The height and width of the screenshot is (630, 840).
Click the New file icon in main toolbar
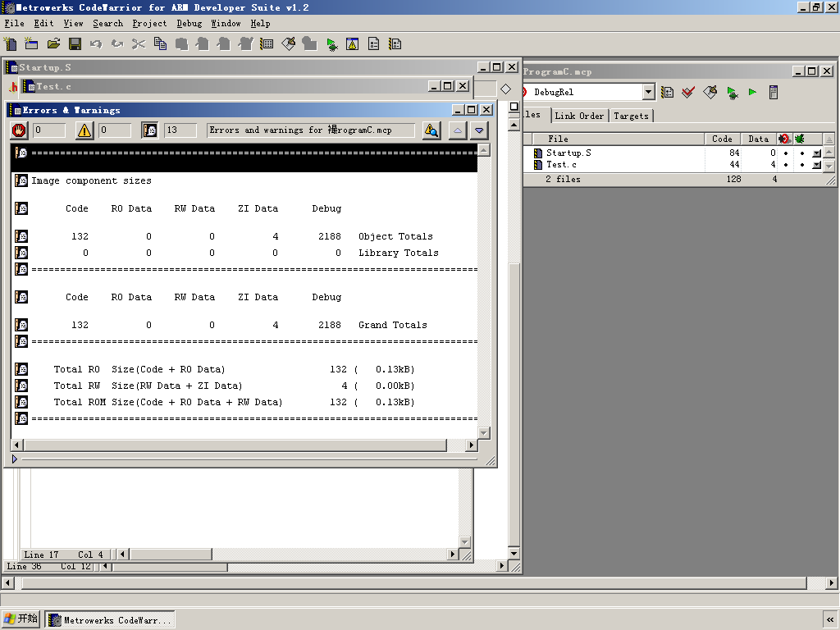10,44
